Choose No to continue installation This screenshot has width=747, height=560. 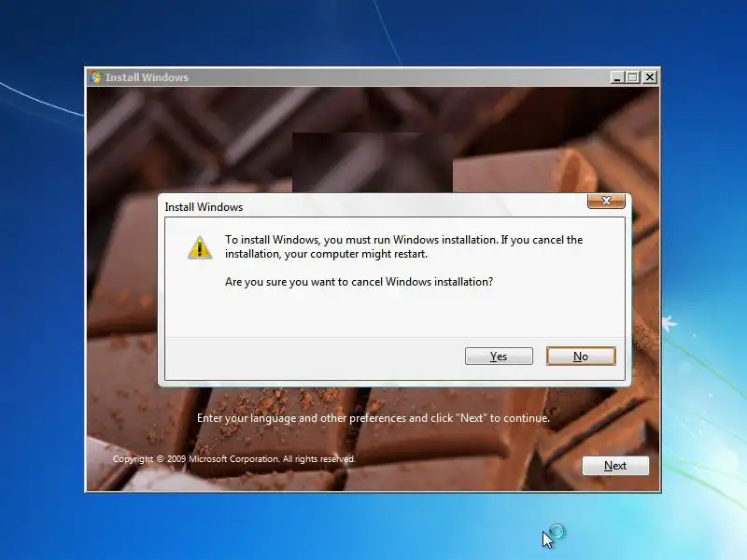(x=581, y=357)
